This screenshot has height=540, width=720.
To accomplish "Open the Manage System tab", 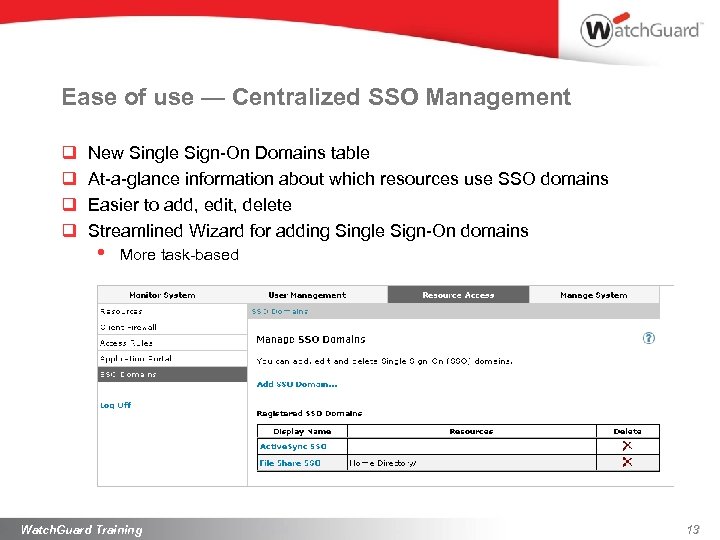I will point(594,295).
